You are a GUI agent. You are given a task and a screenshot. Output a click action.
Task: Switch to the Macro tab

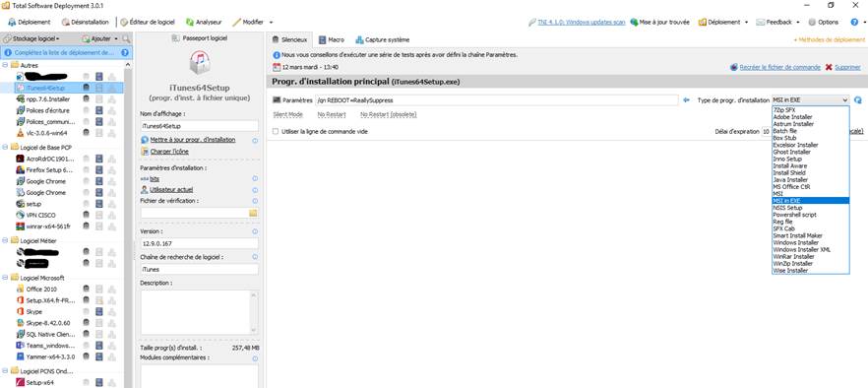point(332,40)
